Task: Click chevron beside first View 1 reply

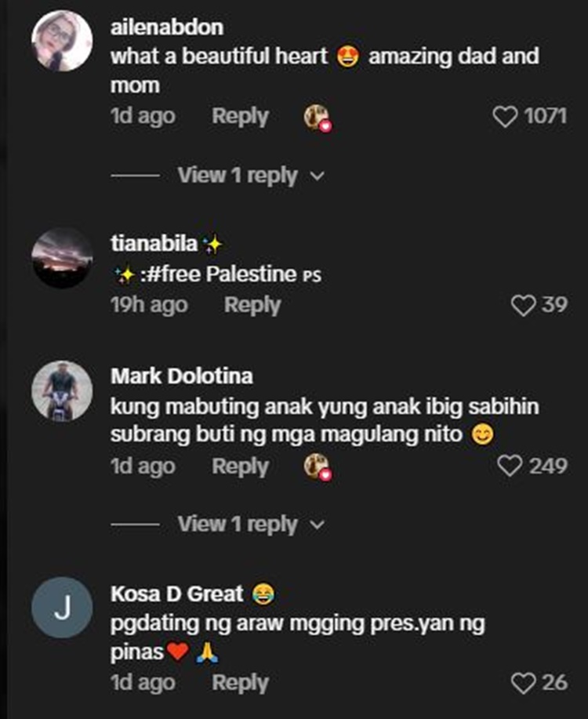Action: point(318,176)
